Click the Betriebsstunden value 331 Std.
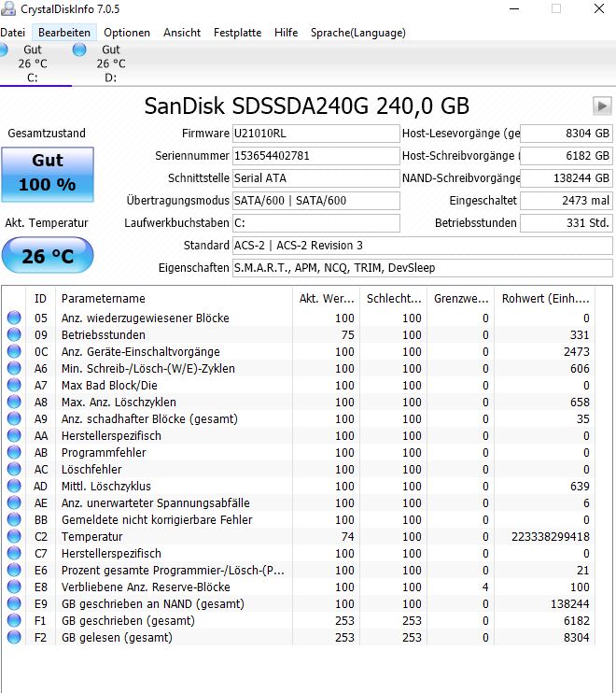The image size is (616, 693). pos(567,223)
